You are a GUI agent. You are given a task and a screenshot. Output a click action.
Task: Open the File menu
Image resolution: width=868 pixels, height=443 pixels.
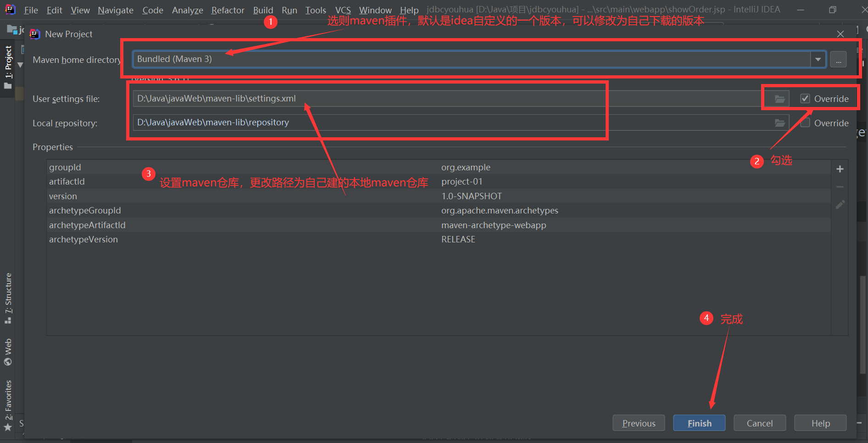(x=31, y=10)
